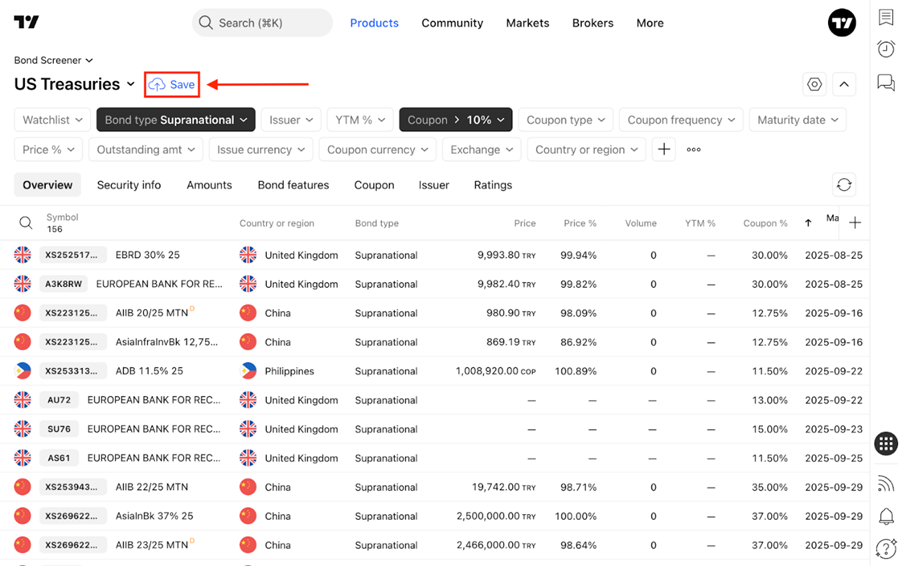The height and width of the screenshot is (566, 902).
Task: Open the Price % filter dropdown
Action: [48, 150]
